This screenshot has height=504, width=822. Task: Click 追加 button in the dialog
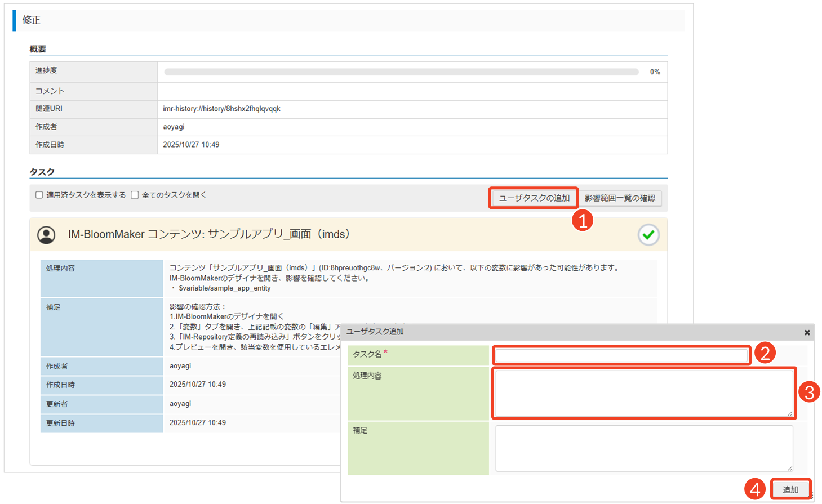point(790,489)
